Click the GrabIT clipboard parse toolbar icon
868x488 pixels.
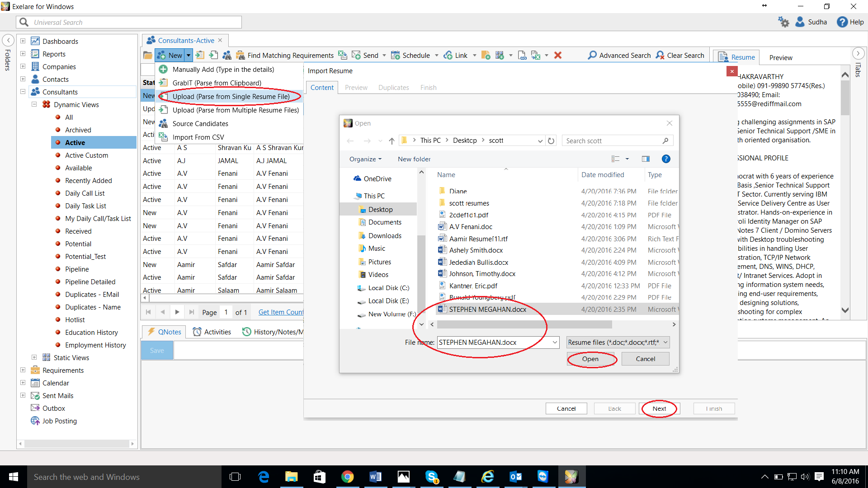[x=200, y=55]
